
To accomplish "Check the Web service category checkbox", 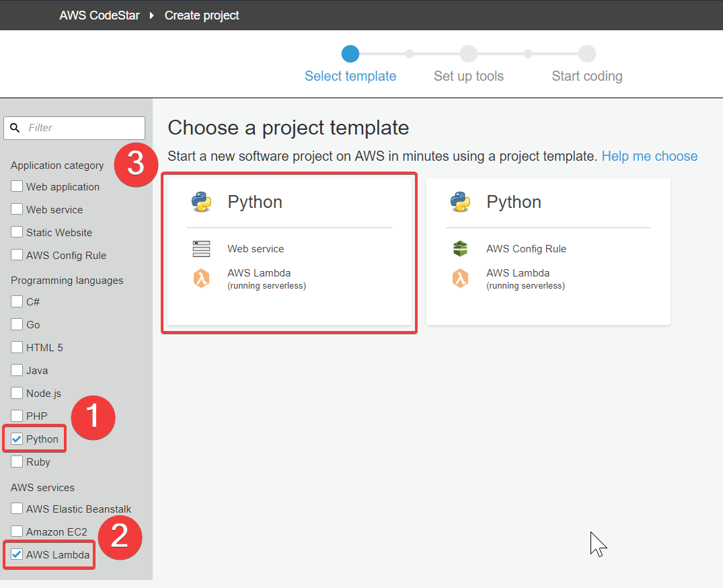I will pos(17,209).
